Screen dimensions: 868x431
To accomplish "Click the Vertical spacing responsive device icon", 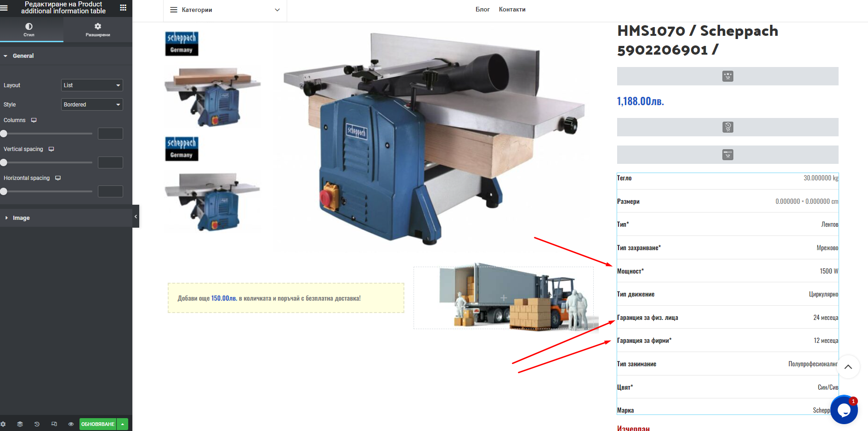I will click(x=51, y=149).
